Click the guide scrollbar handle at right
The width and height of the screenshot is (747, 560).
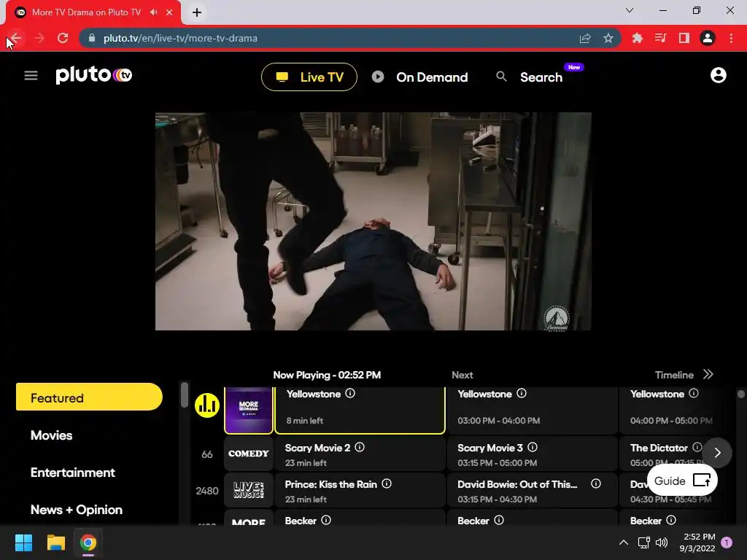coord(741,394)
